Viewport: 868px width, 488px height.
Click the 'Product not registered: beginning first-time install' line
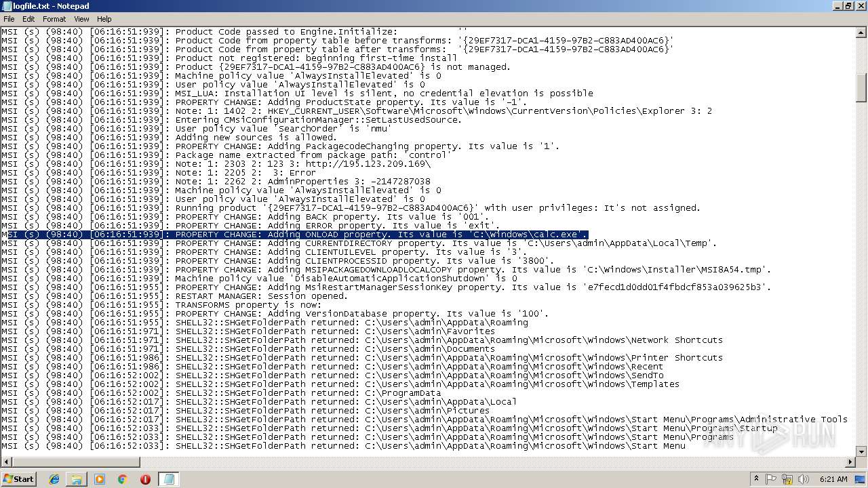click(229, 58)
